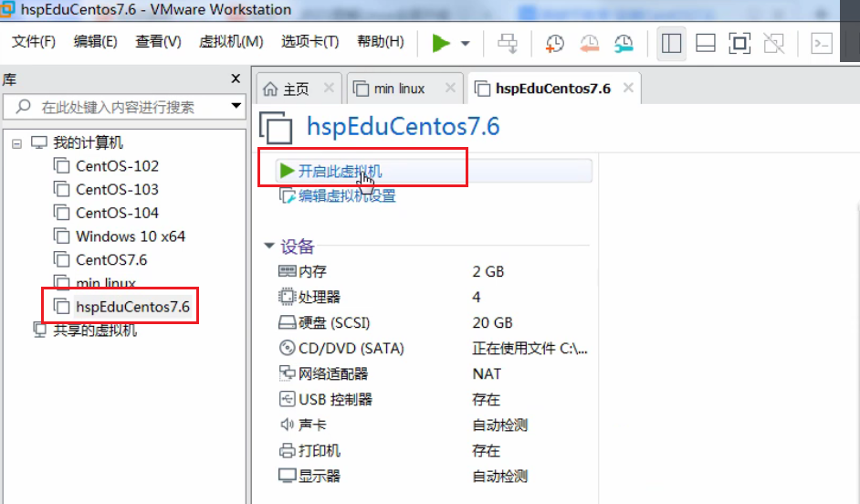
Task: Click the 硬盘 (SCSI) device row
Action: coord(434,322)
